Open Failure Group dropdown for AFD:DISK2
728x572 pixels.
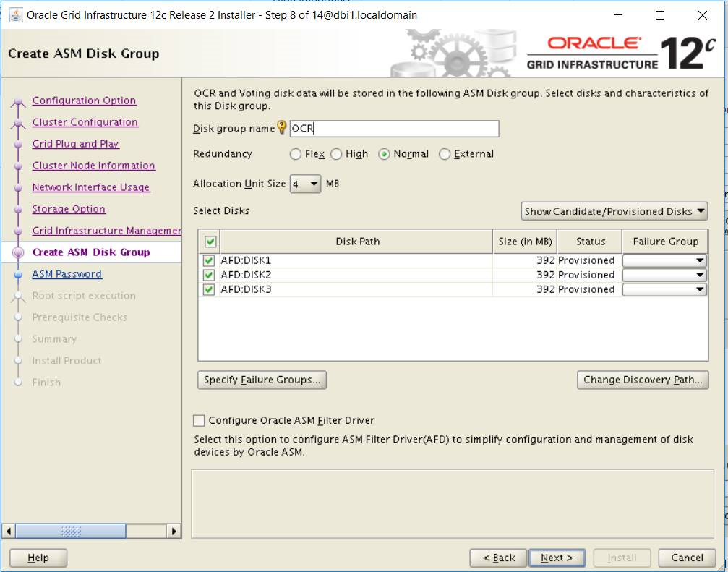(x=664, y=275)
